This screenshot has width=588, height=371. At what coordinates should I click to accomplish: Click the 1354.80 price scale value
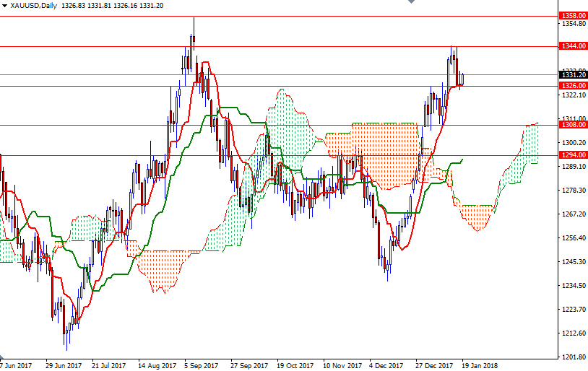click(x=573, y=24)
